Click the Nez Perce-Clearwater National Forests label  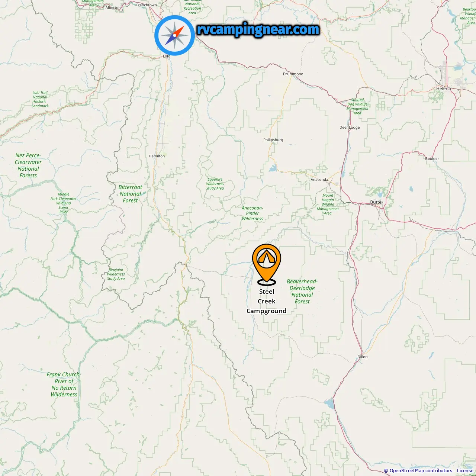(28, 165)
